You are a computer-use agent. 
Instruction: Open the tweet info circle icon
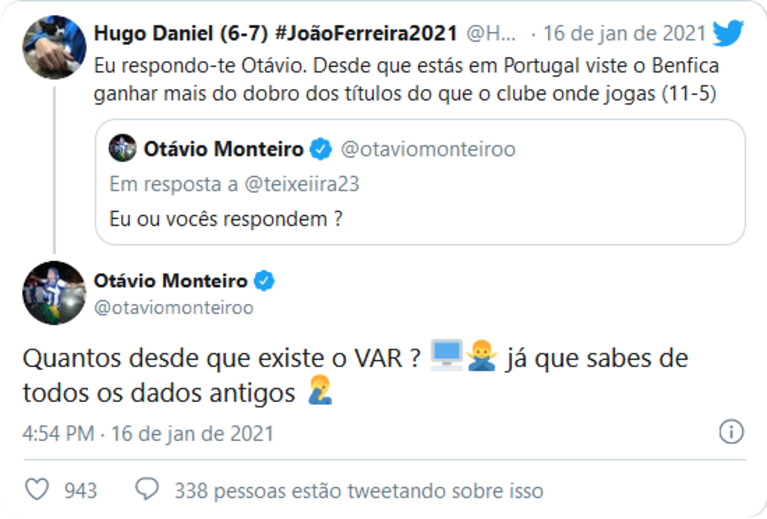(x=731, y=432)
